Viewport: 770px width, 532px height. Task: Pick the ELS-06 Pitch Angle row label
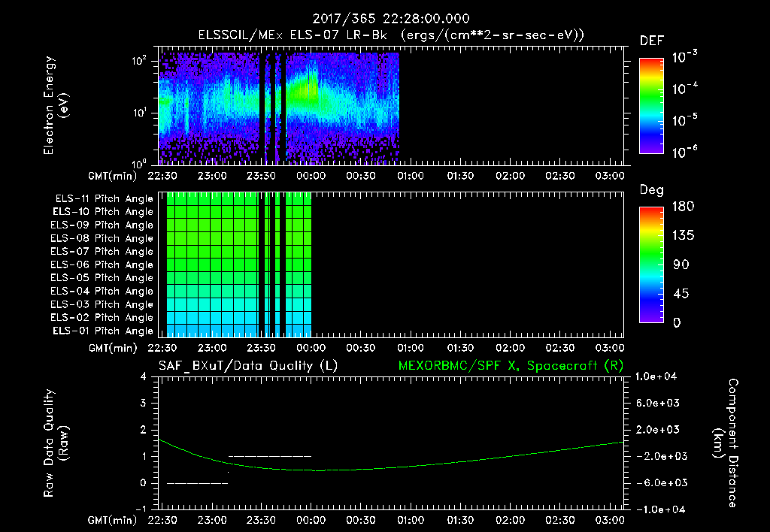(102, 264)
